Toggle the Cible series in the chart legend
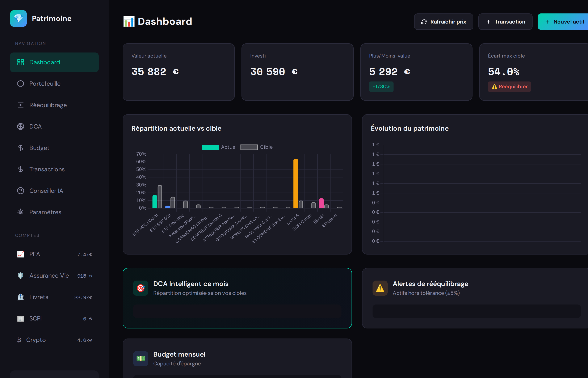 click(x=258, y=147)
